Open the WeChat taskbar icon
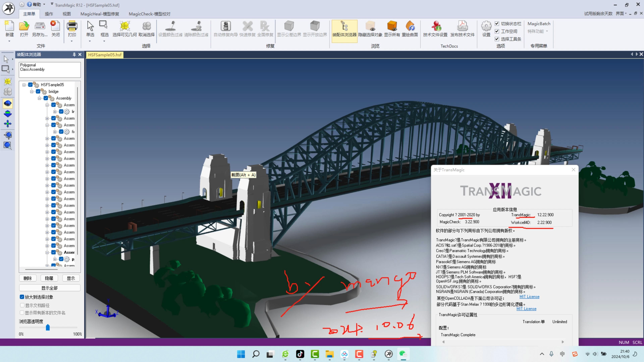This screenshot has width=644, height=362. 403,354
